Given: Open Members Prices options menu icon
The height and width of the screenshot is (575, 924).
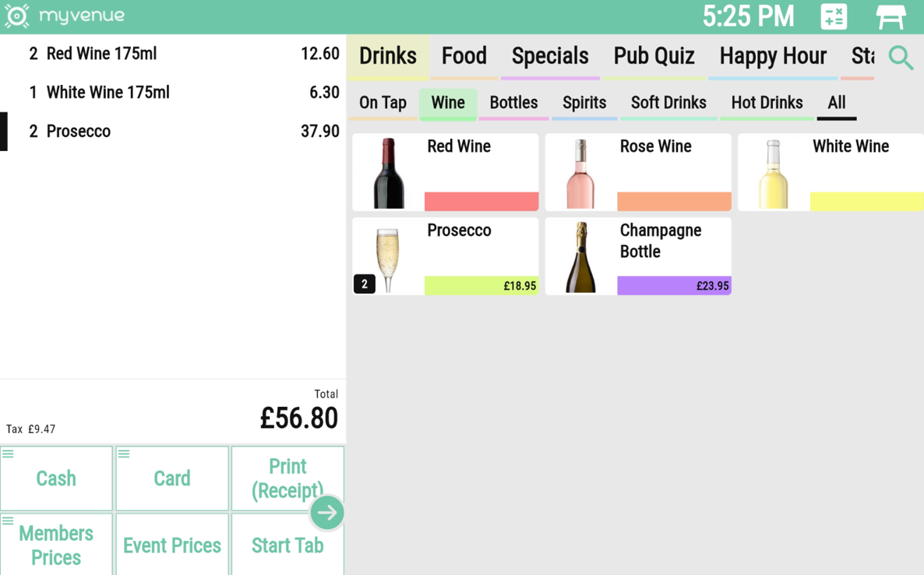Looking at the screenshot, I should click(x=8, y=520).
